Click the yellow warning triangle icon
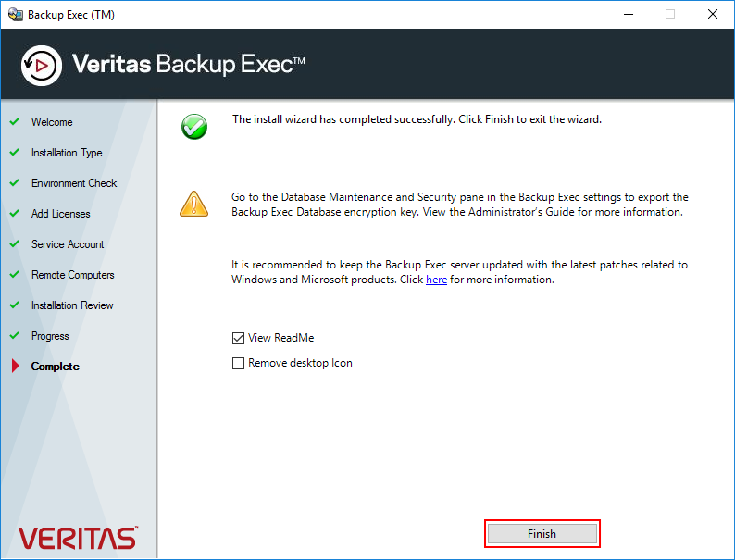Viewport: 735px width, 560px height. [x=193, y=204]
